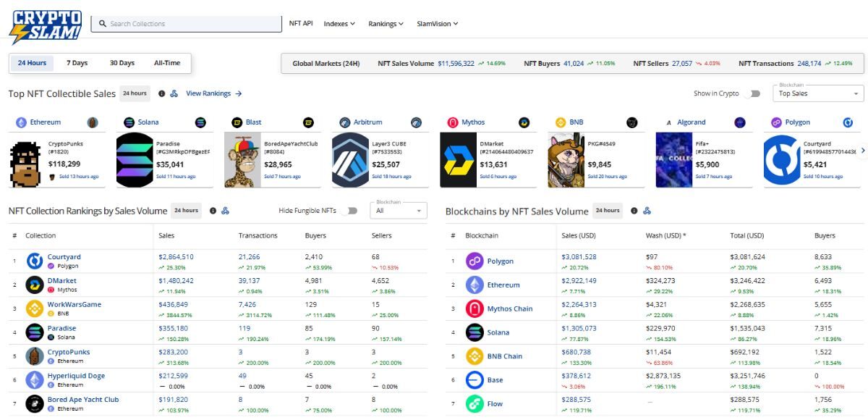This screenshot has width=868, height=420.
Task: Click the WorkWarsGame collection logo
Action: [35, 308]
